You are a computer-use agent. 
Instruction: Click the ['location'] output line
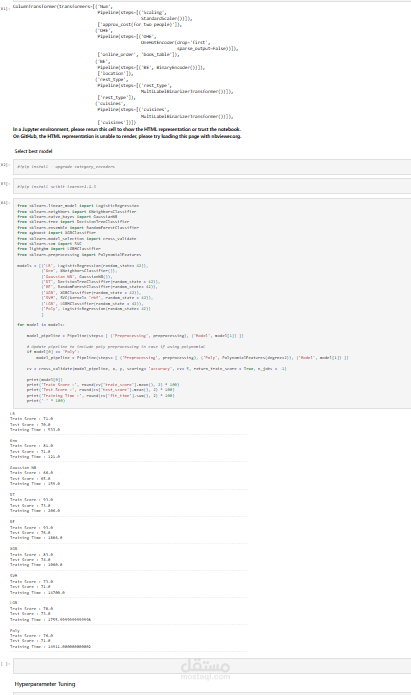[x=115, y=73]
